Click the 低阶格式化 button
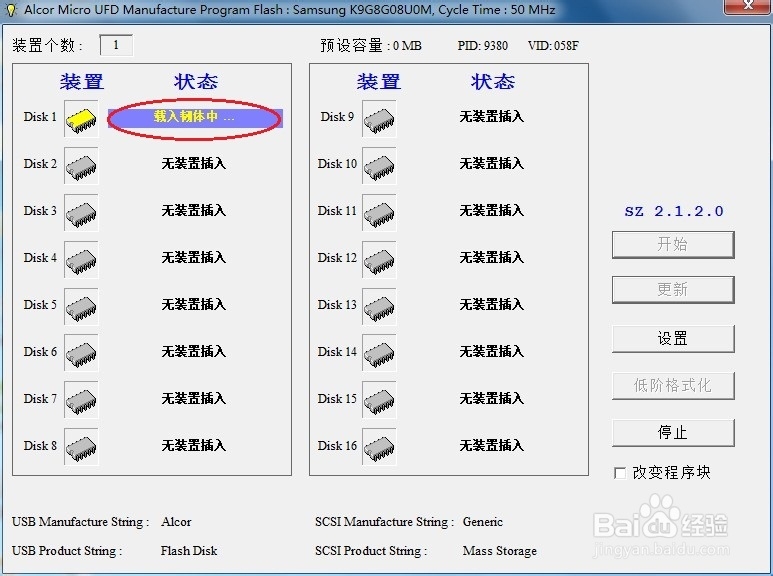 [673, 386]
